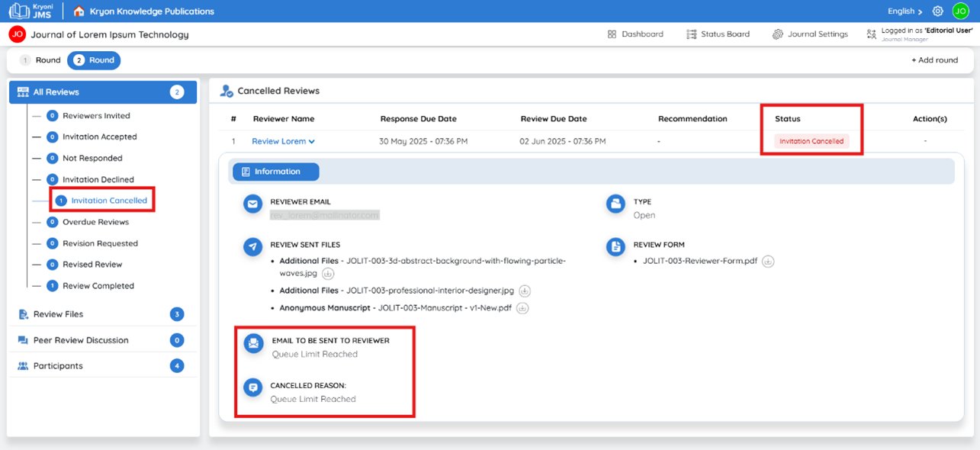Viewport: 980px width, 450px height.
Task: Click the home icon beside Kryon Knowledge Publications
Action: [79, 11]
